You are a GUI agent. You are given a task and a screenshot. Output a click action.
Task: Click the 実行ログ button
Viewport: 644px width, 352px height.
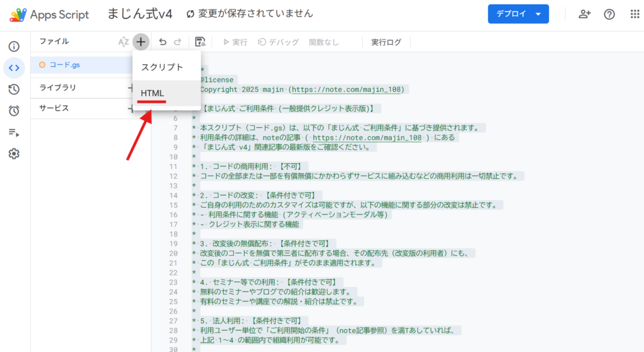(x=386, y=42)
